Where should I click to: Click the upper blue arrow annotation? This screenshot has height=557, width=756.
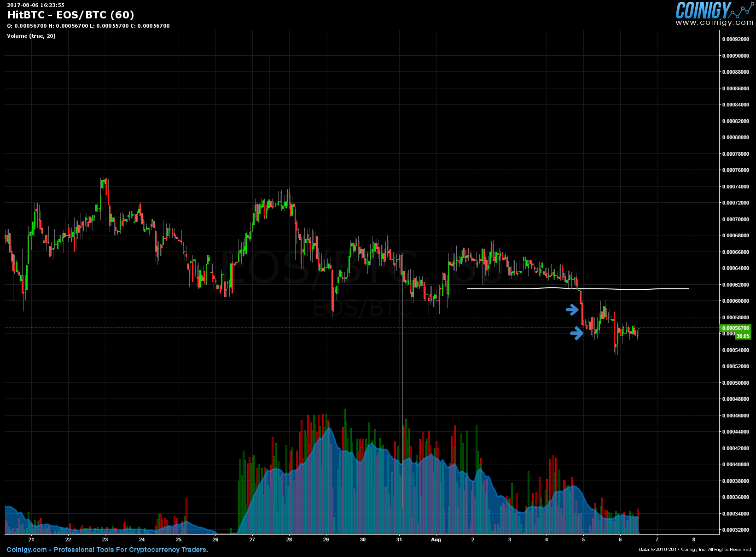[572, 310]
